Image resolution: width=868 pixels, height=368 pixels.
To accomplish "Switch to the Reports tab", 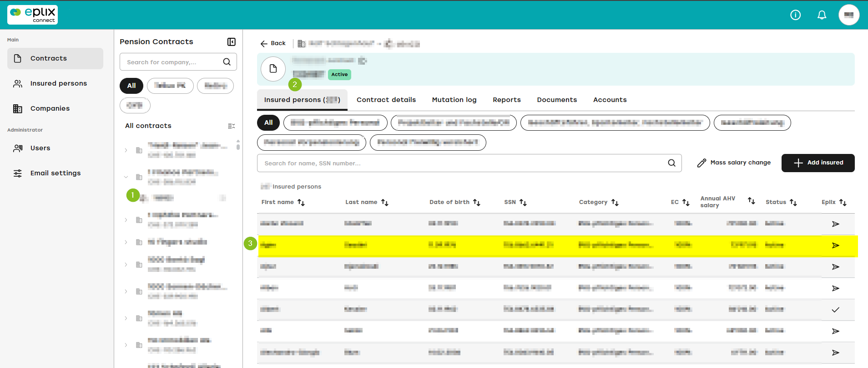I will tap(507, 100).
